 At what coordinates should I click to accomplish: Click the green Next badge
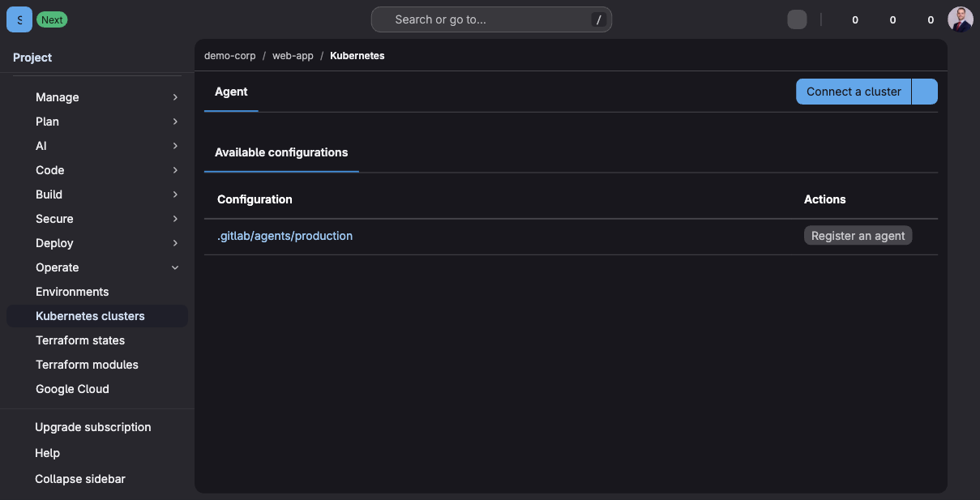tap(52, 19)
